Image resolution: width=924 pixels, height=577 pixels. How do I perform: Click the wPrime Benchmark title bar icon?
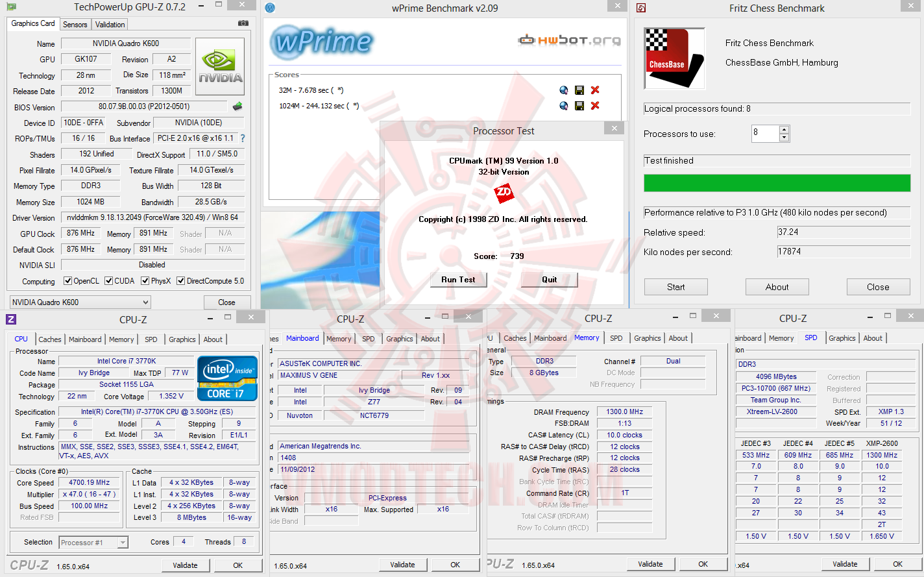[270, 8]
